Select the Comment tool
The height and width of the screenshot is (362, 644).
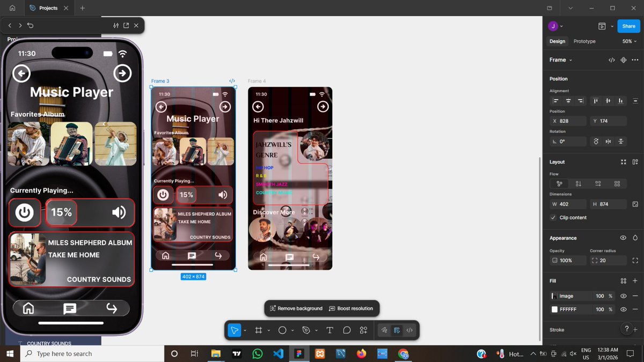click(x=347, y=330)
